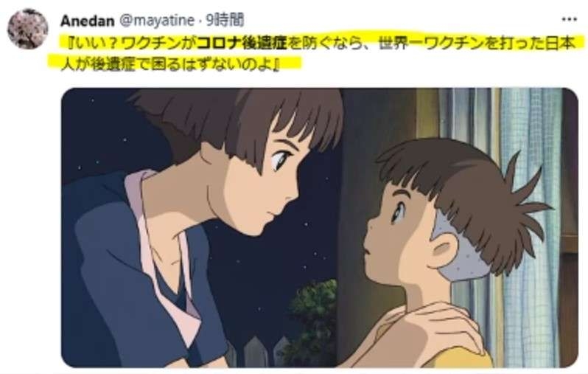588x374 pixels.
Task: Open the attached anime image
Action: 320,227
